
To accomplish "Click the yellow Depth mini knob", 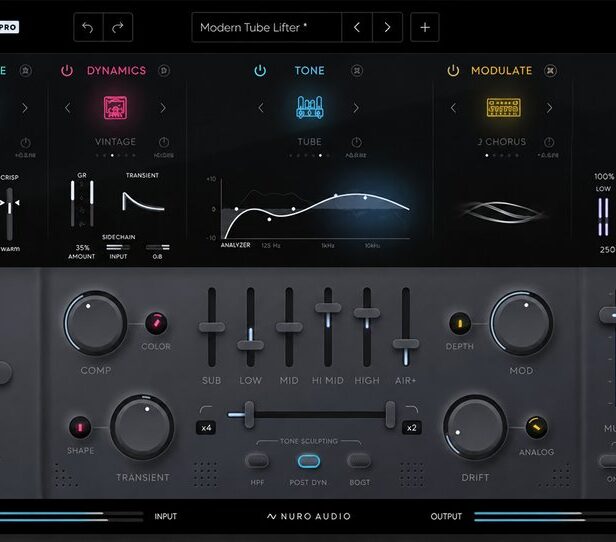I will (x=460, y=323).
